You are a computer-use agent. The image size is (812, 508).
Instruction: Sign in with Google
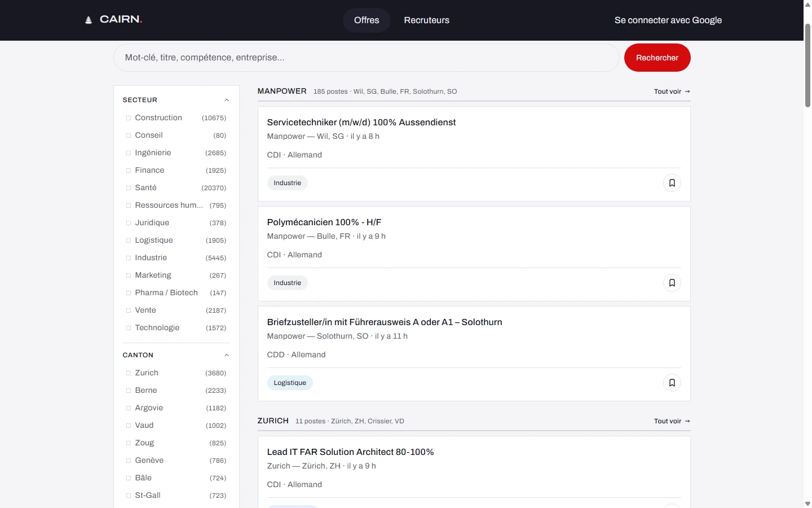[668, 20]
